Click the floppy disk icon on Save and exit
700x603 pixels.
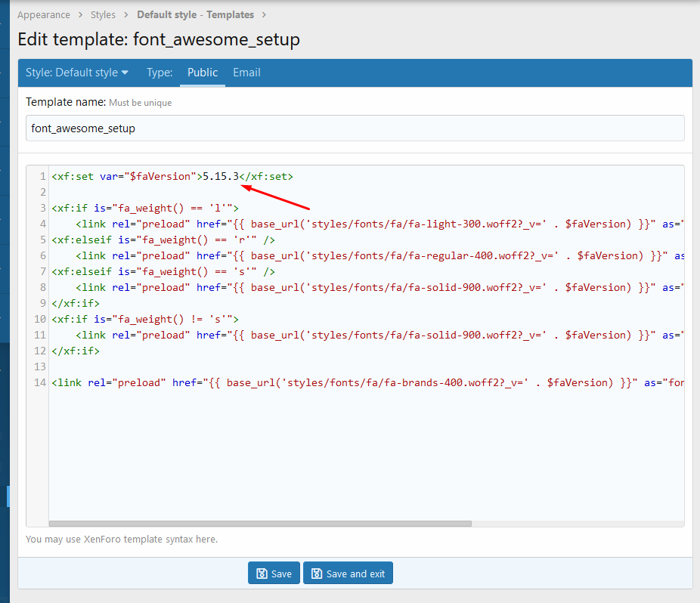[317, 574]
